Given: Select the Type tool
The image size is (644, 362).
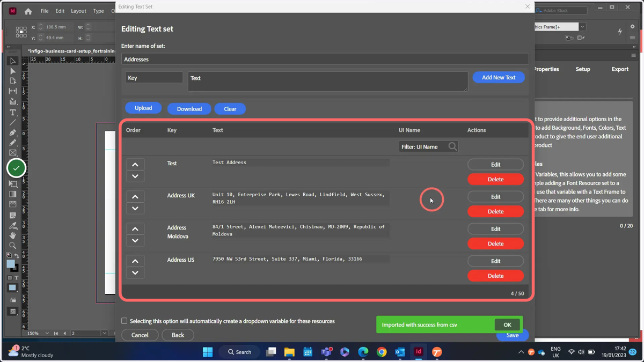Looking at the screenshot, I should pyautogui.click(x=13, y=112).
